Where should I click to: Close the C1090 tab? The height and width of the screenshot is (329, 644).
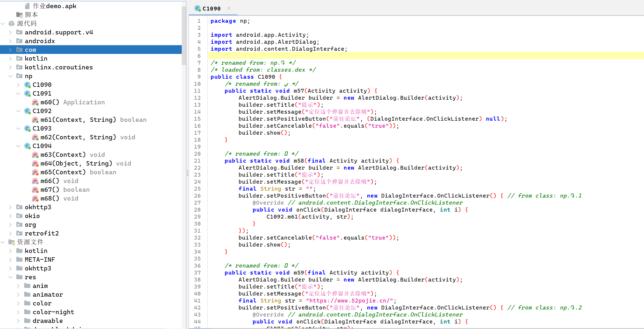pyautogui.click(x=229, y=8)
